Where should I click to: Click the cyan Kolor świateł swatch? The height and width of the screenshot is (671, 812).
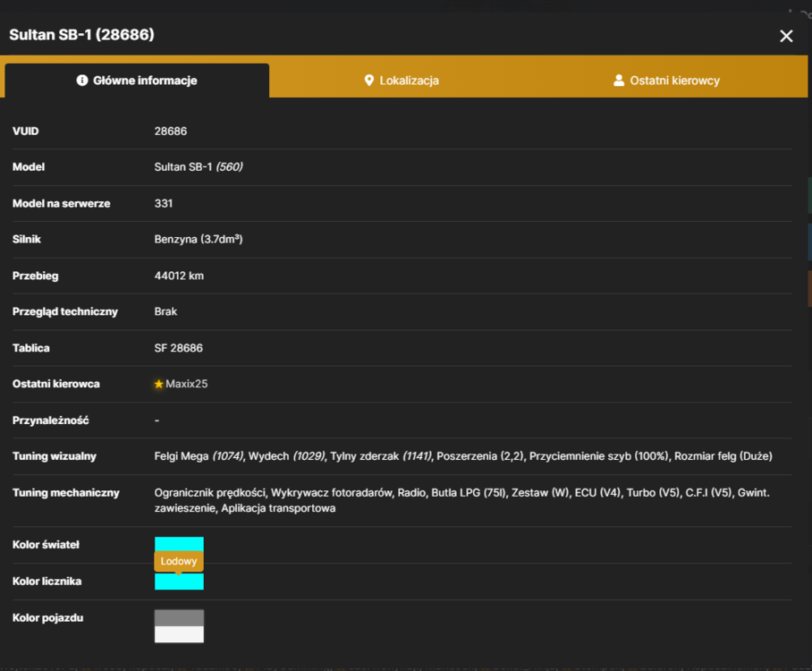pos(179,544)
